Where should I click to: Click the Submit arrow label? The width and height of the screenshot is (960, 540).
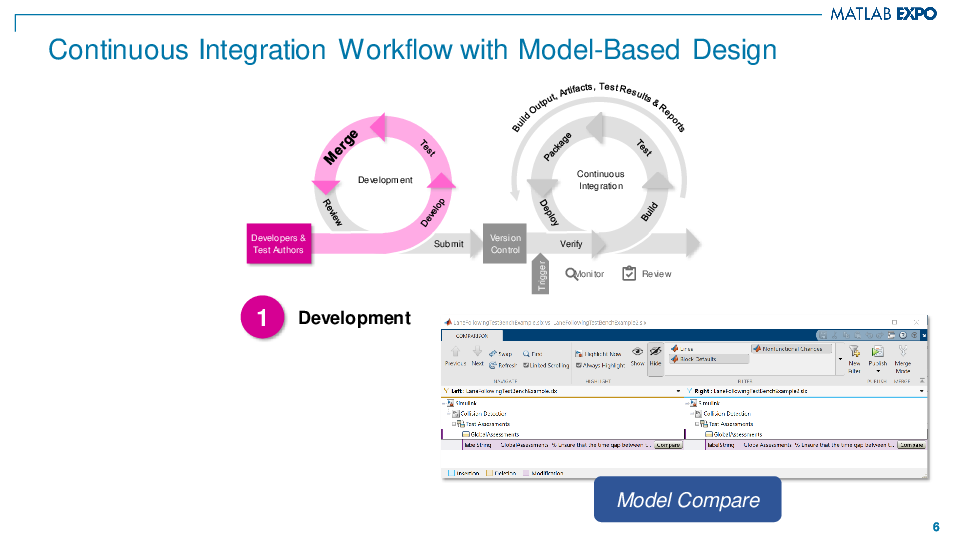coord(448,244)
